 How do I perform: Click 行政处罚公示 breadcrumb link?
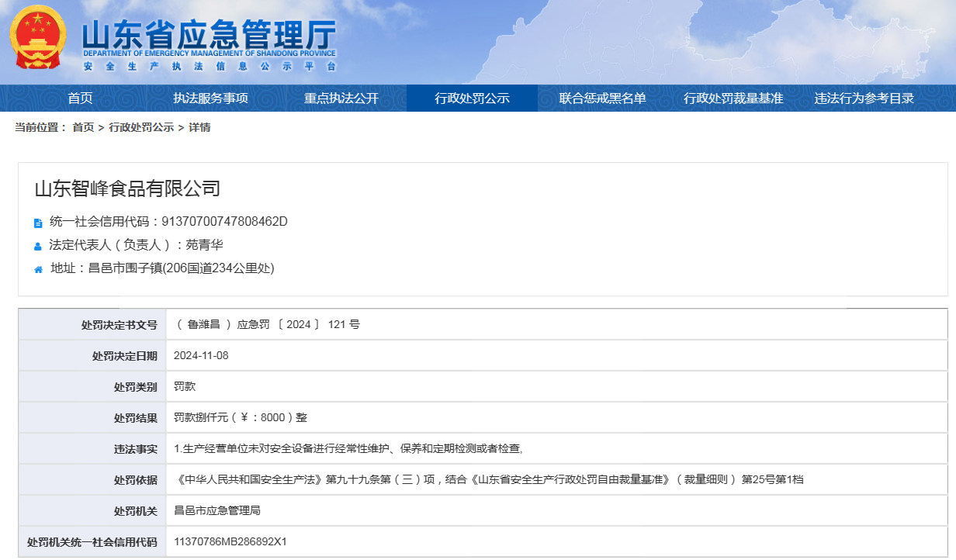pyautogui.click(x=141, y=127)
